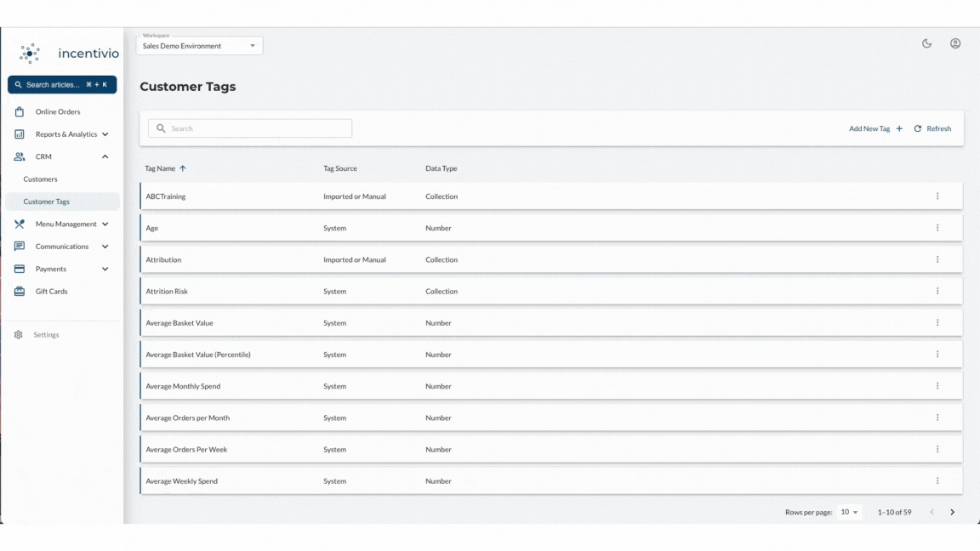
Task: Select the Communications chat icon
Action: click(x=19, y=246)
